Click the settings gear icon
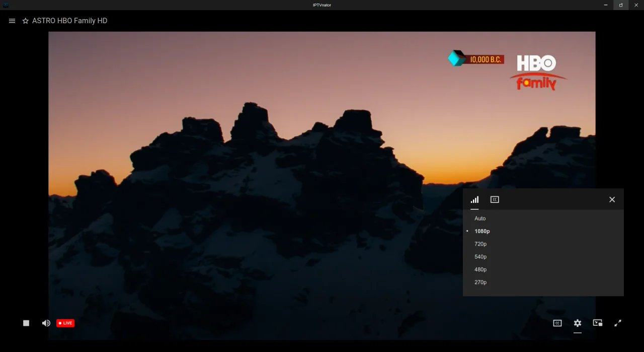Image resolution: width=644 pixels, height=352 pixels. point(578,323)
